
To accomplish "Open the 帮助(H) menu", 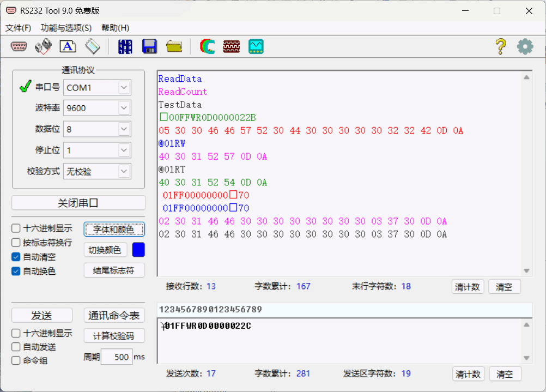I will tap(116, 28).
